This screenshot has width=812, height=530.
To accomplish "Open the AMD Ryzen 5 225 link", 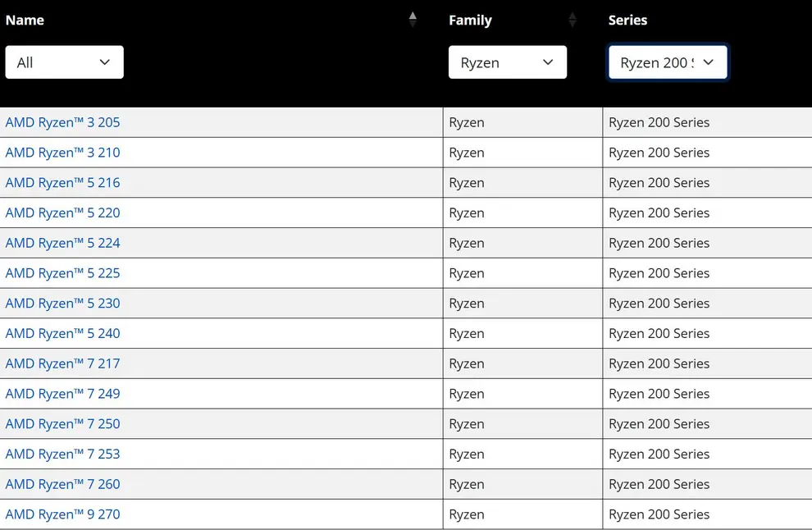I will click(62, 273).
